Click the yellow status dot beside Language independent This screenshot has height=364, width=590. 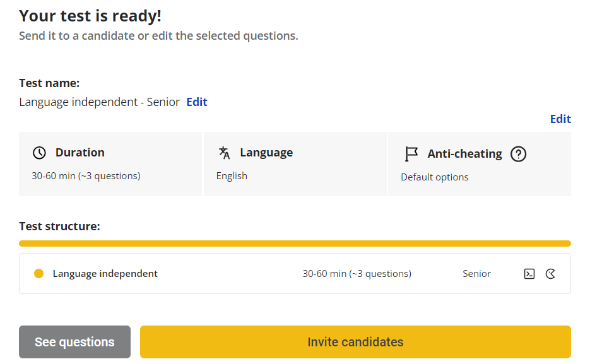pyautogui.click(x=38, y=273)
